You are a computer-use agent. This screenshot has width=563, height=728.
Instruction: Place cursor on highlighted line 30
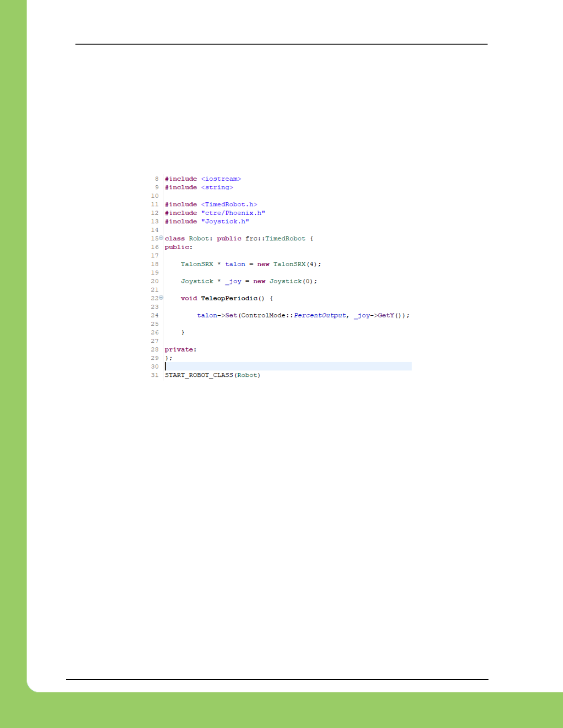coord(288,366)
